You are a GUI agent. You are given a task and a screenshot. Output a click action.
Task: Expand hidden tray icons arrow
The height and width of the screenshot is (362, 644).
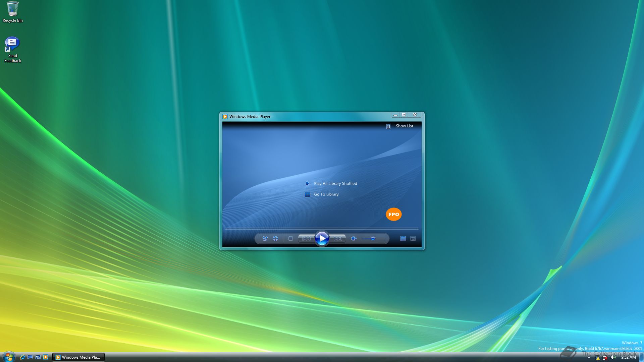click(x=589, y=358)
